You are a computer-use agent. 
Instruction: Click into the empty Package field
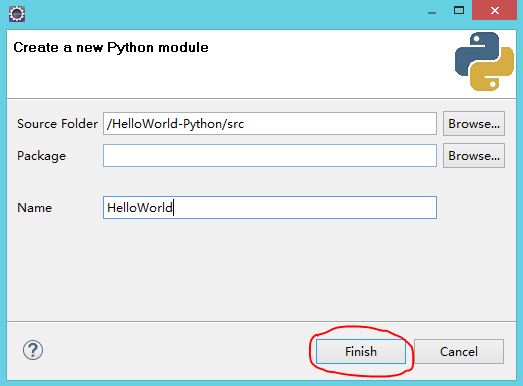pos(270,156)
